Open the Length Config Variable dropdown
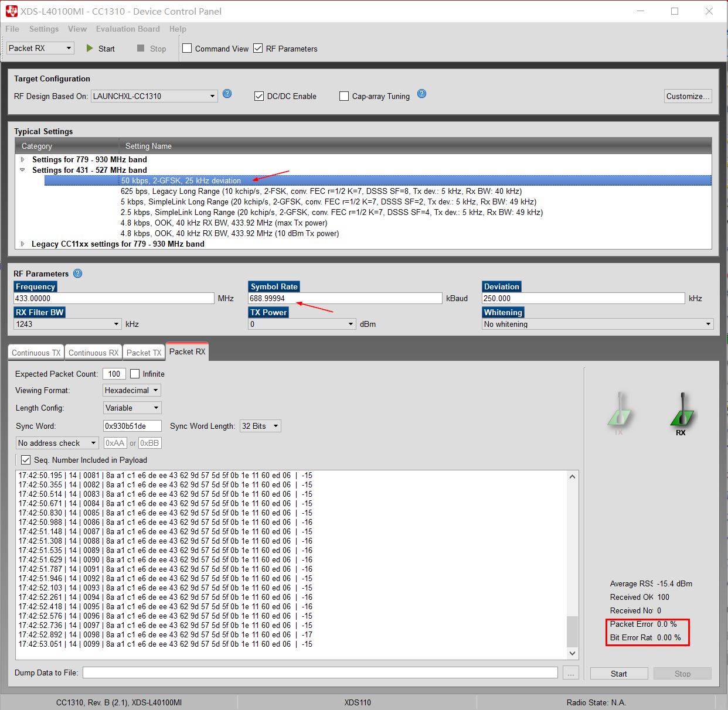Viewport: 728px width, 710px height. click(x=132, y=408)
